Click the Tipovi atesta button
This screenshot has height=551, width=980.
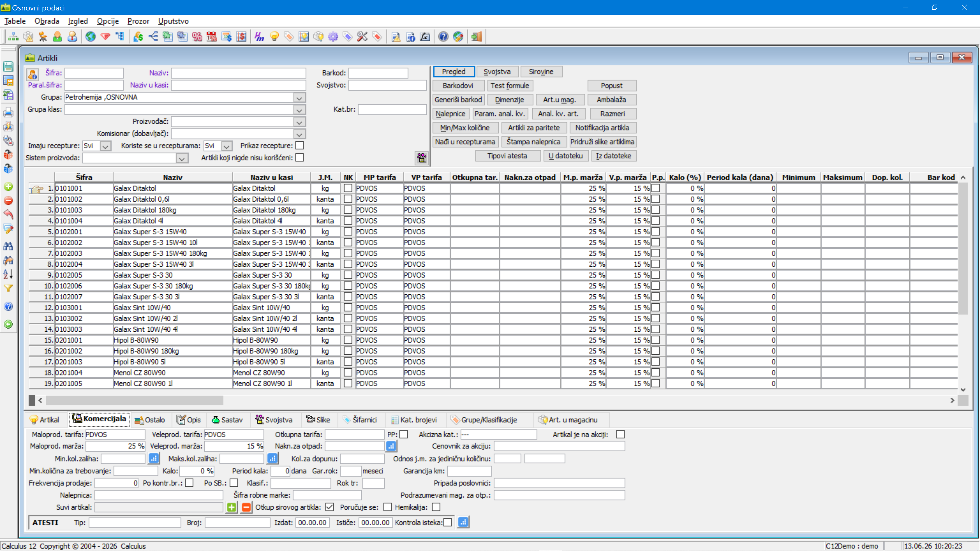[x=508, y=156]
